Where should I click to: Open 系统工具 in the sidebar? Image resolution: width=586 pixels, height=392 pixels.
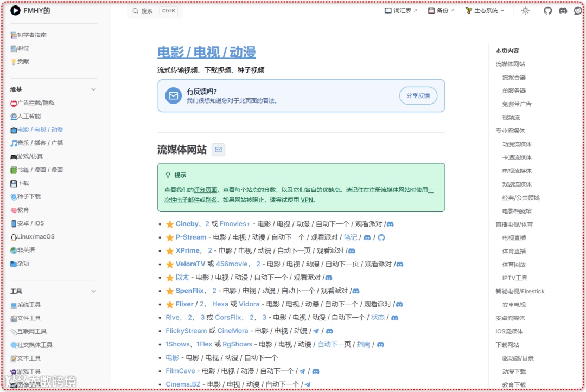(x=26, y=305)
